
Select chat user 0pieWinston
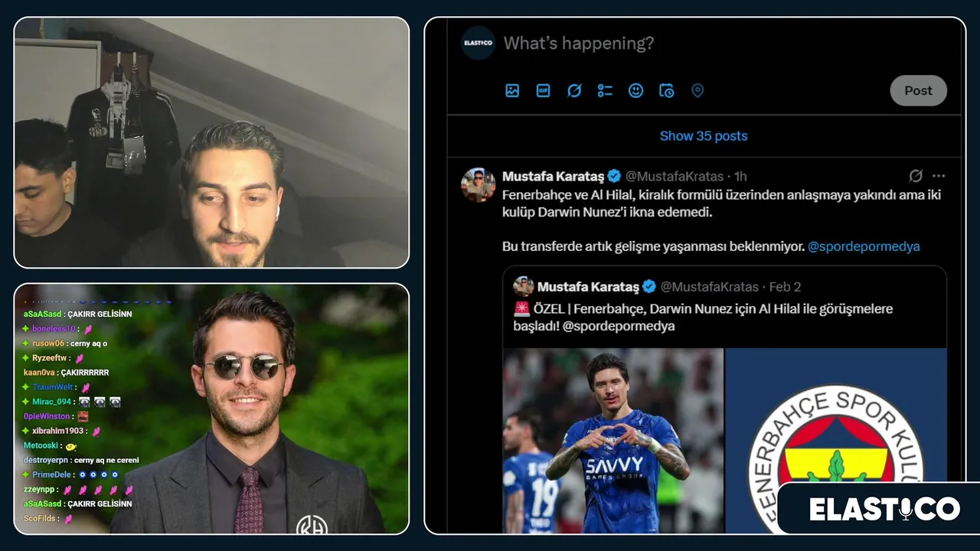[47, 416]
